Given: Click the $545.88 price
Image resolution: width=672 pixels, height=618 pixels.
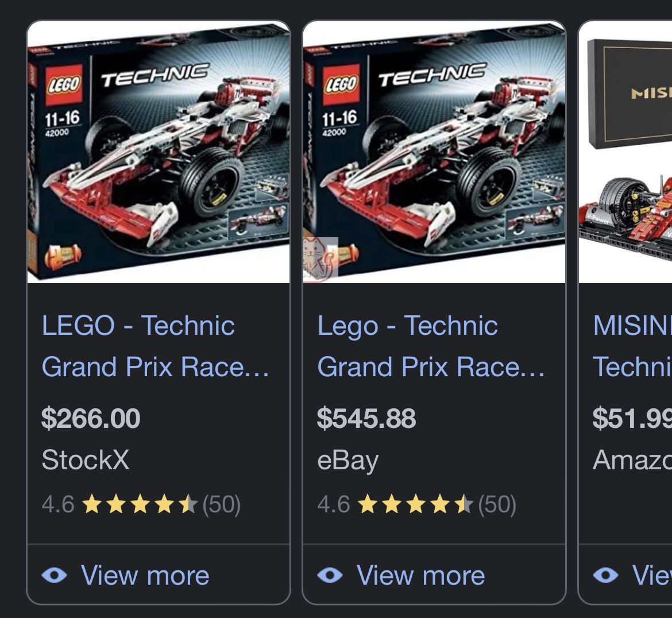Looking at the screenshot, I should pyautogui.click(x=366, y=418).
